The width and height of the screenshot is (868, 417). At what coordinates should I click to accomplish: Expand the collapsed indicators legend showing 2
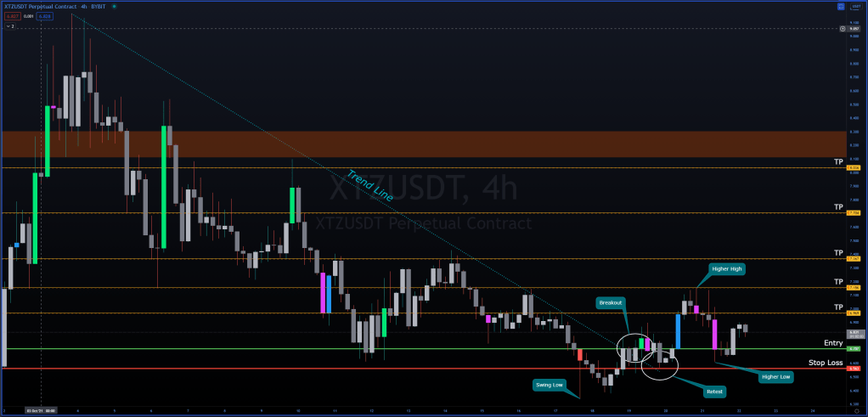(10, 26)
